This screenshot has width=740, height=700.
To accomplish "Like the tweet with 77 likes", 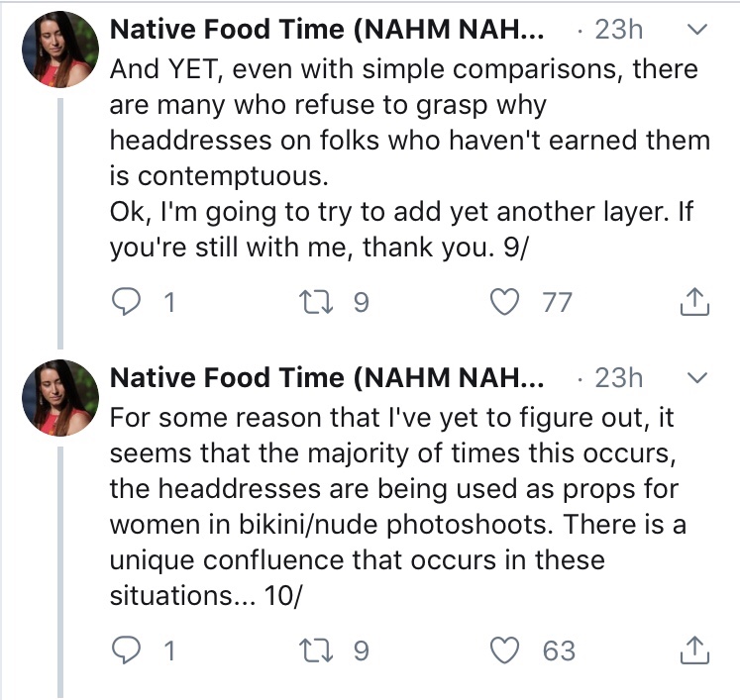I will click(506, 301).
